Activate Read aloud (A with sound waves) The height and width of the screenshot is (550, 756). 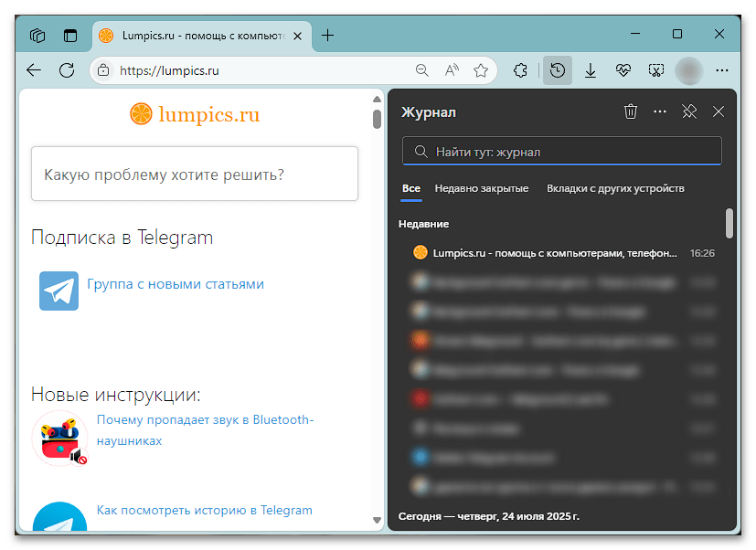(x=451, y=69)
